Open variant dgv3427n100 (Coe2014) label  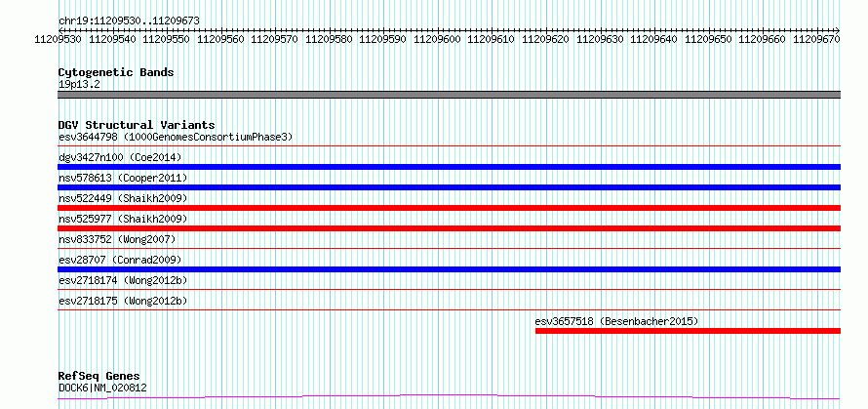[x=120, y=157]
